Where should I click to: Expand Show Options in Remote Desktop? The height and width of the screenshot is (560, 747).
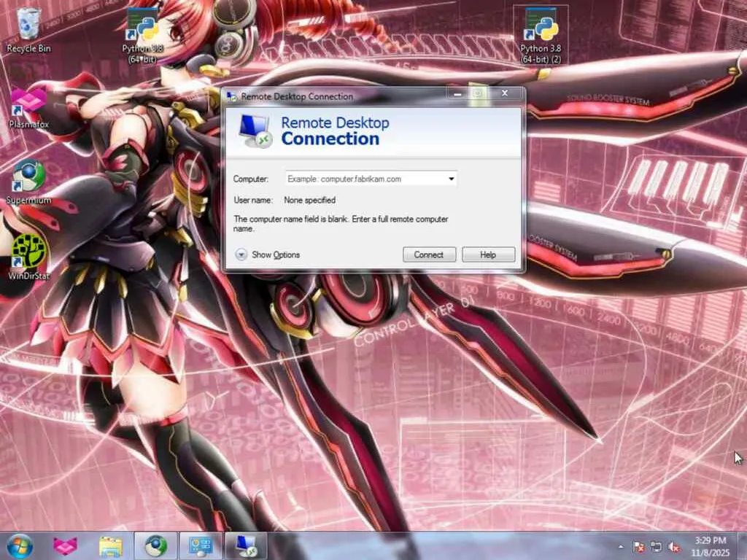[268, 254]
